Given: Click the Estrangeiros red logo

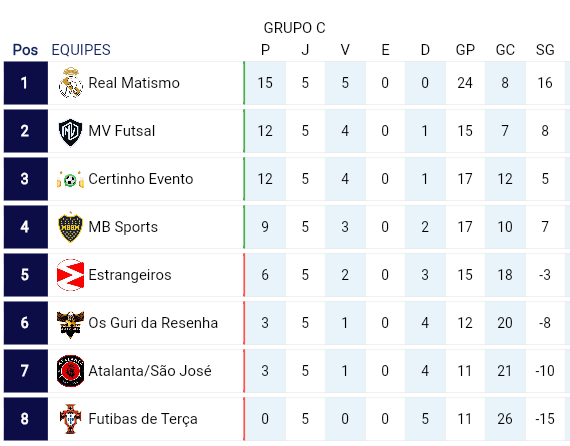Looking at the screenshot, I should click(71, 275).
